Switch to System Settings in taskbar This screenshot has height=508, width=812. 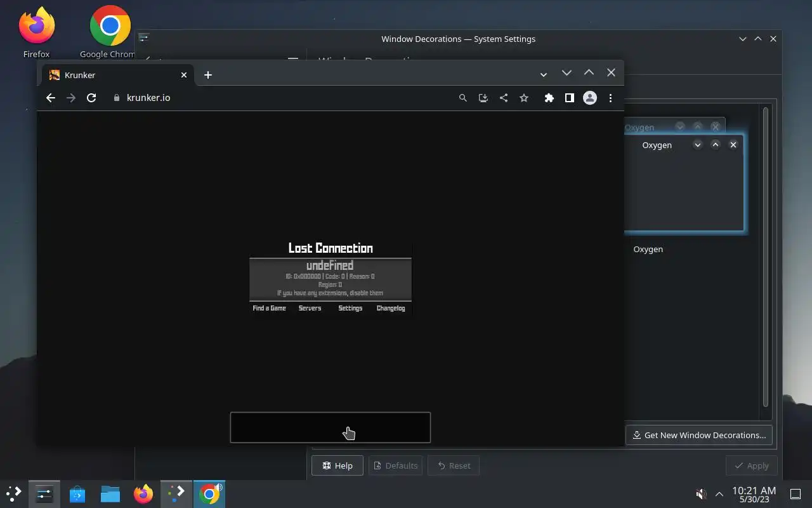click(44, 493)
